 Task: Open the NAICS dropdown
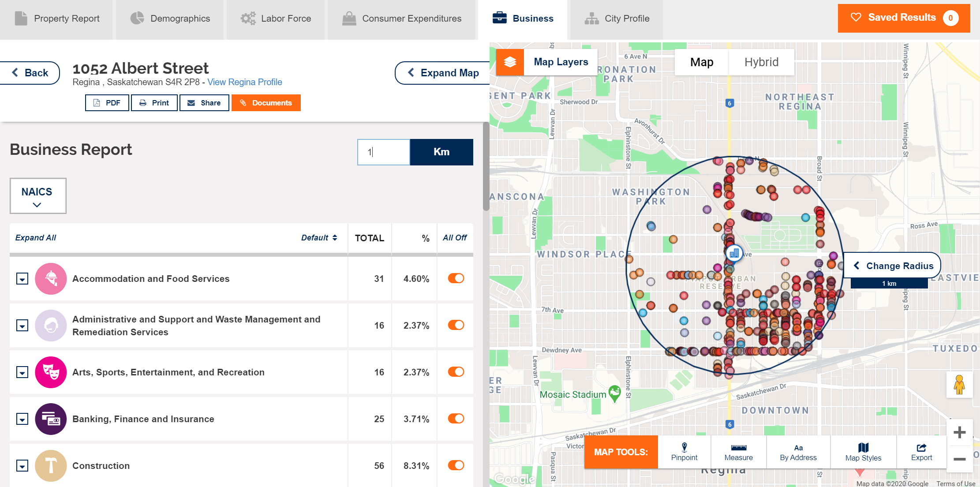pyautogui.click(x=38, y=196)
